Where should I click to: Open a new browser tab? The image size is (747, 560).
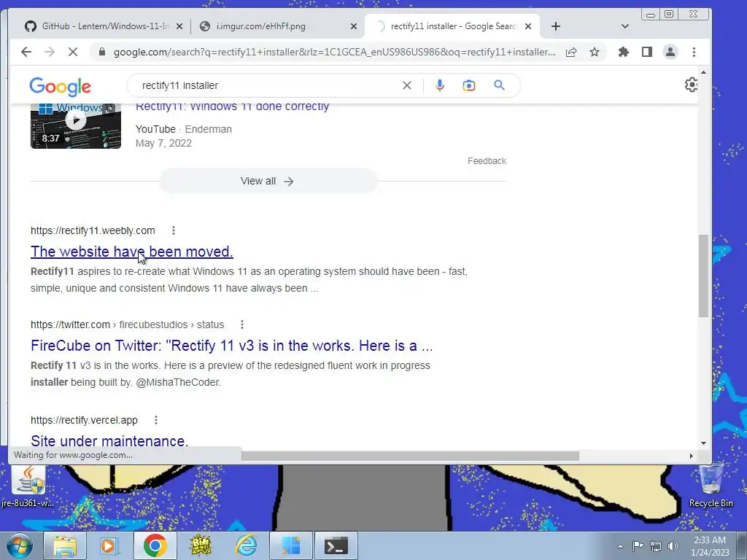pos(555,26)
